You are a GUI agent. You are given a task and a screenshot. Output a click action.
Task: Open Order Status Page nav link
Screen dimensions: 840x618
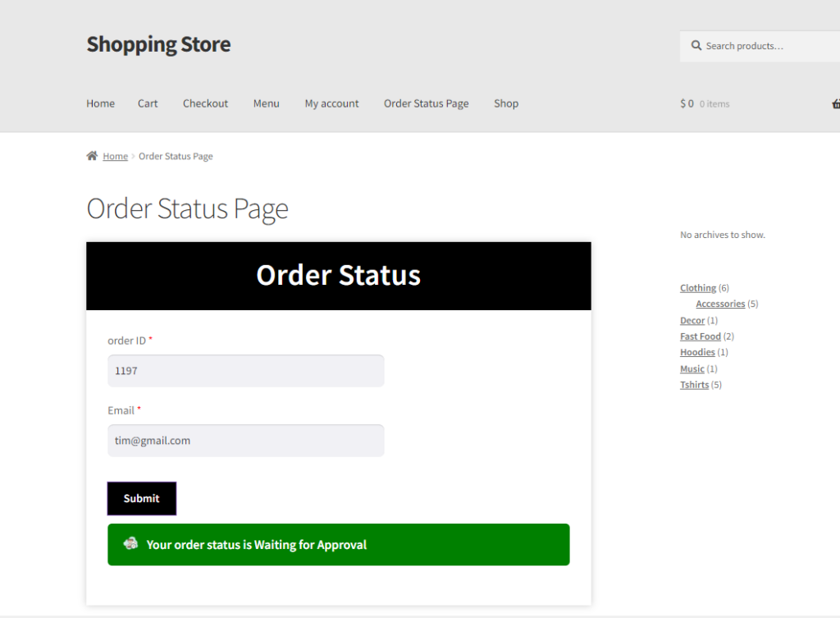426,103
